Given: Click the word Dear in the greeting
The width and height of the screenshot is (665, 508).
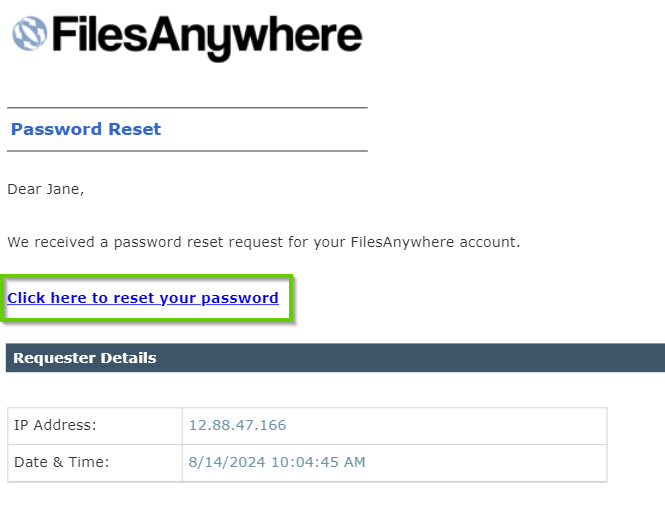Looking at the screenshot, I should pos(24,189).
